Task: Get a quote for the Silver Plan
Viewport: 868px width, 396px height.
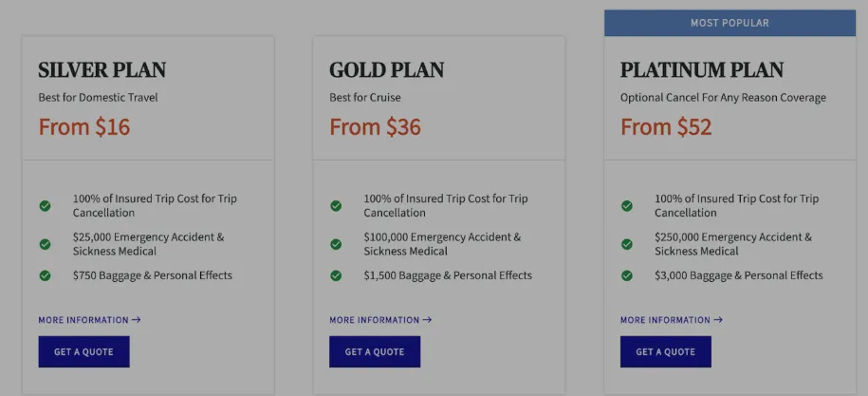Action: pyautogui.click(x=83, y=352)
